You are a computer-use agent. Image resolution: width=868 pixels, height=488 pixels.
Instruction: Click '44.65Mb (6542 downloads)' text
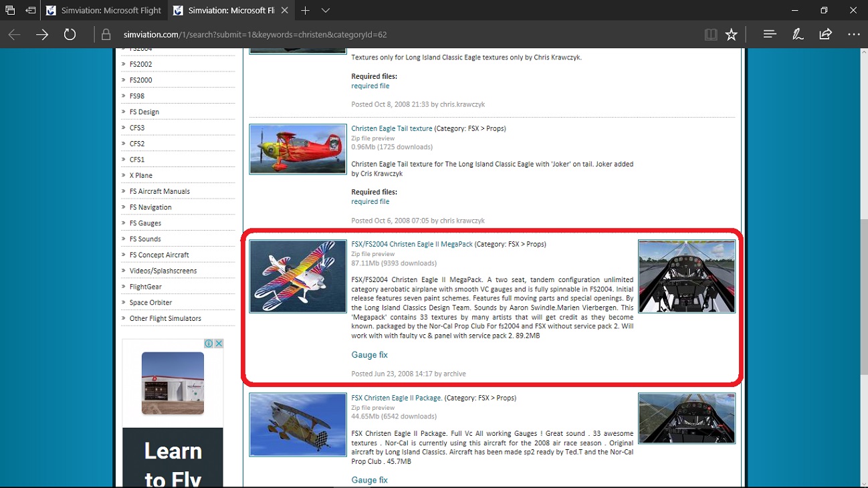(394, 416)
